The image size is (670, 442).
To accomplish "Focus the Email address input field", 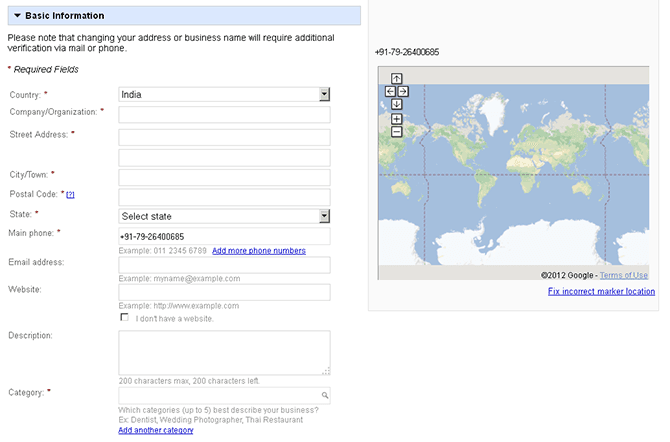I will [x=224, y=265].
